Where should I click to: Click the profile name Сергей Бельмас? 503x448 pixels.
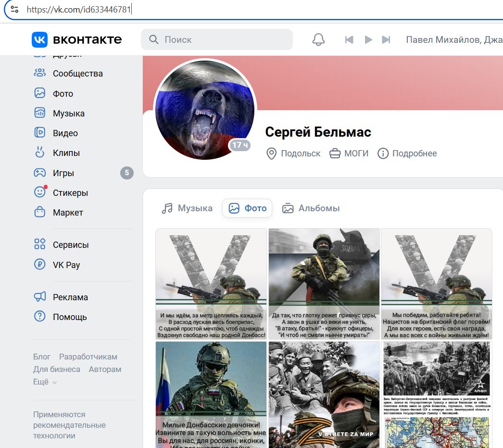(x=318, y=132)
